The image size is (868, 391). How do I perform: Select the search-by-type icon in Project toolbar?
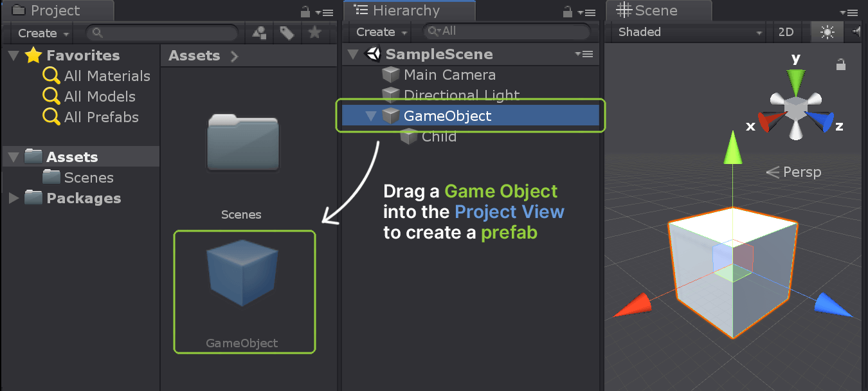pyautogui.click(x=258, y=33)
